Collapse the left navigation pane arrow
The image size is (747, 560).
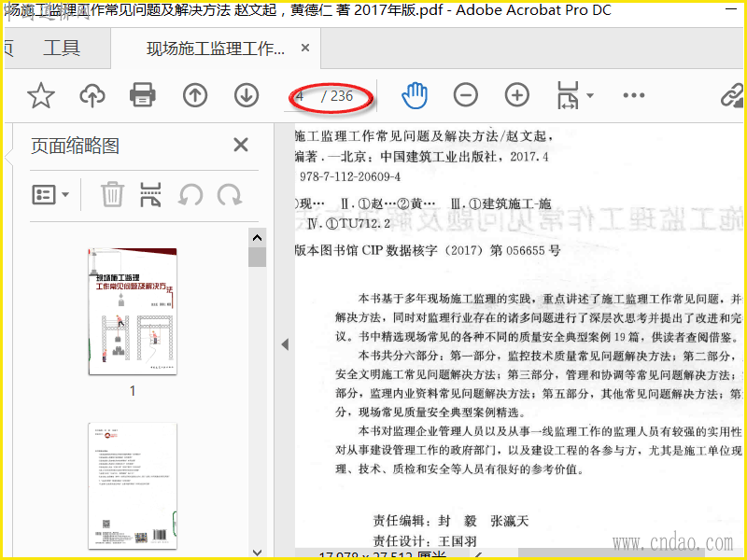click(x=285, y=344)
